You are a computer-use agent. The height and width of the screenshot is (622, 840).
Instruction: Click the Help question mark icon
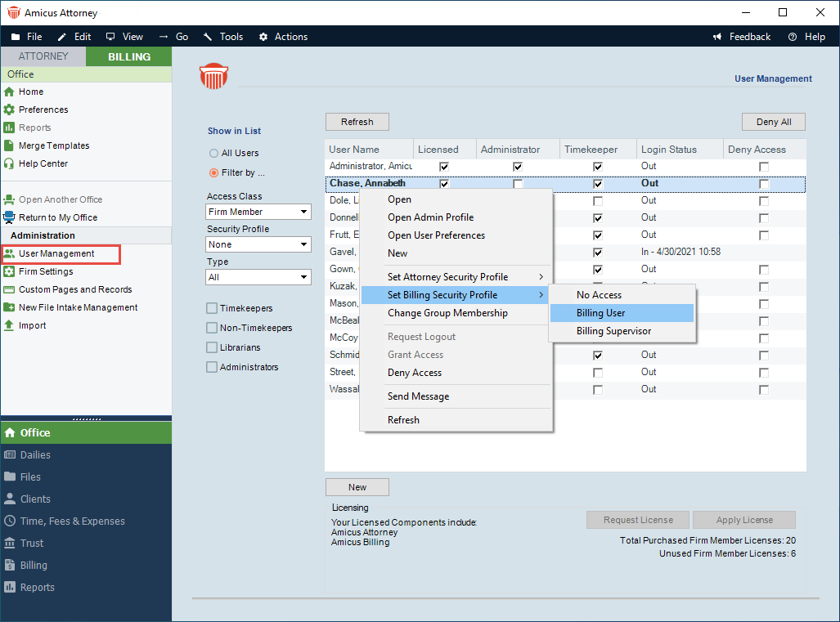pyautogui.click(x=793, y=37)
